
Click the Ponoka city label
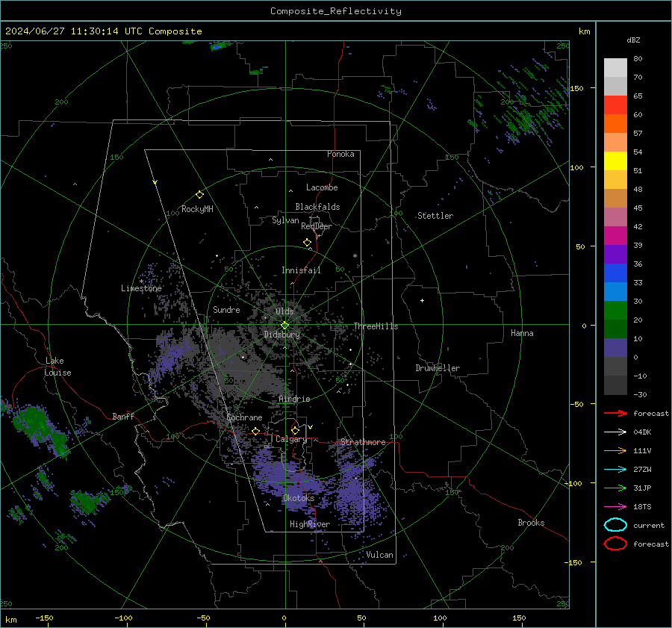tap(340, 154)
